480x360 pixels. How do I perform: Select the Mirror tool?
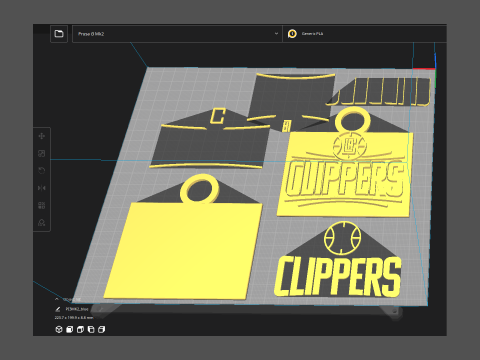(x=42, y=188)
